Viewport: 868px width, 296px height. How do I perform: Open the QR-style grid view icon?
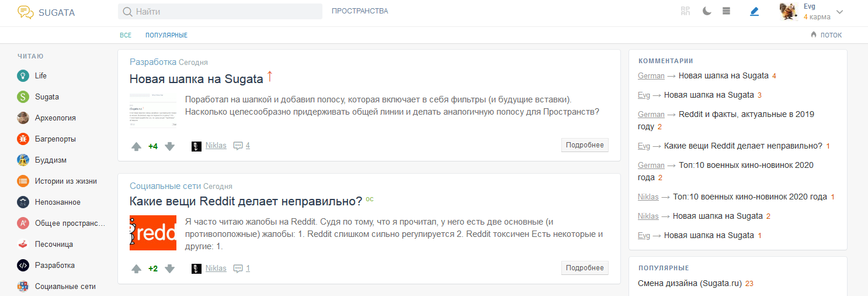click(x=686, y=11)
